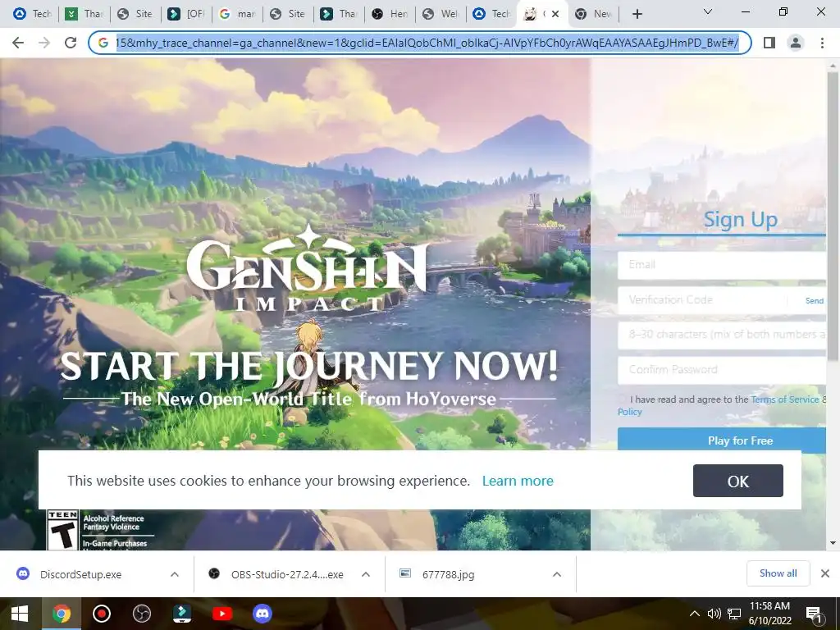
Task: Switch to the second Site tab
Action: coord(287,14)
